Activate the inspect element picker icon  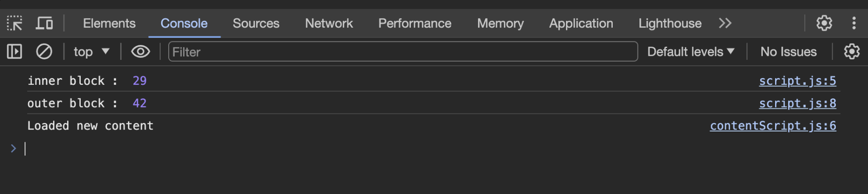click(x=14, y=23)
